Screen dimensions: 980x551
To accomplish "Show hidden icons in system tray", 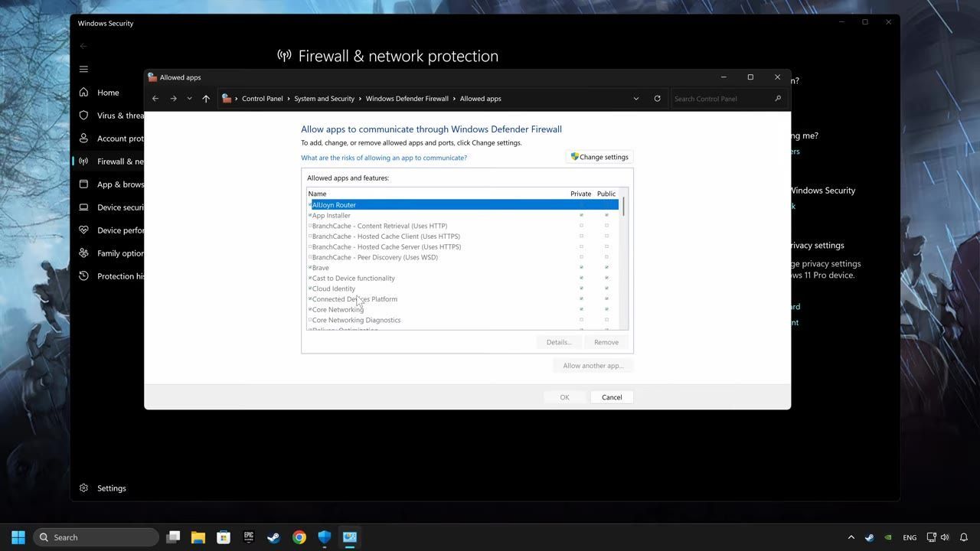I will pos(851,537).
